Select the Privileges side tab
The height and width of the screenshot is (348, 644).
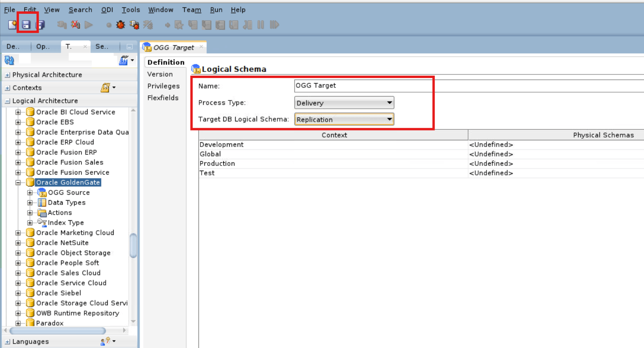click(163, 86)
